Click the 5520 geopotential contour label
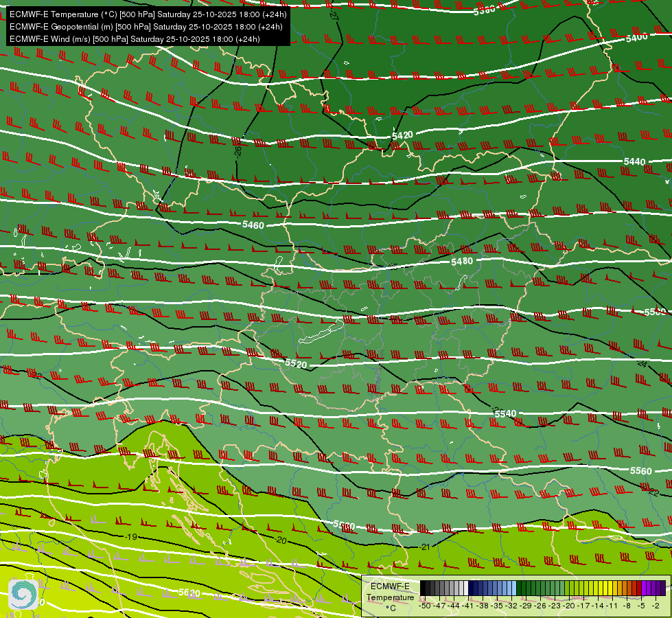The image size is (672, 618). (296, 364)
